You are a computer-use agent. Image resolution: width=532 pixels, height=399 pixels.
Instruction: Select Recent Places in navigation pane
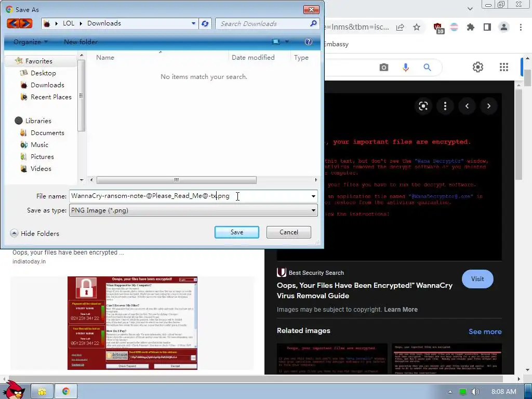pyautogui.click(x=51, y=97)
